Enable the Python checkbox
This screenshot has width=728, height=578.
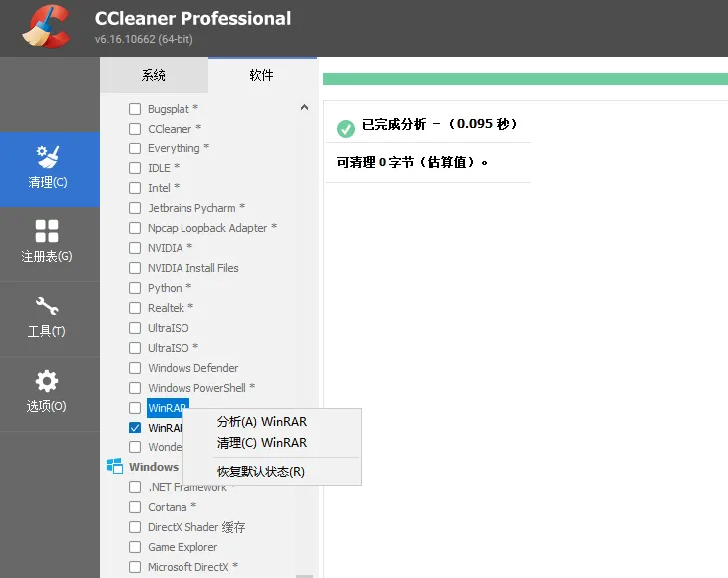pos(135,288)
